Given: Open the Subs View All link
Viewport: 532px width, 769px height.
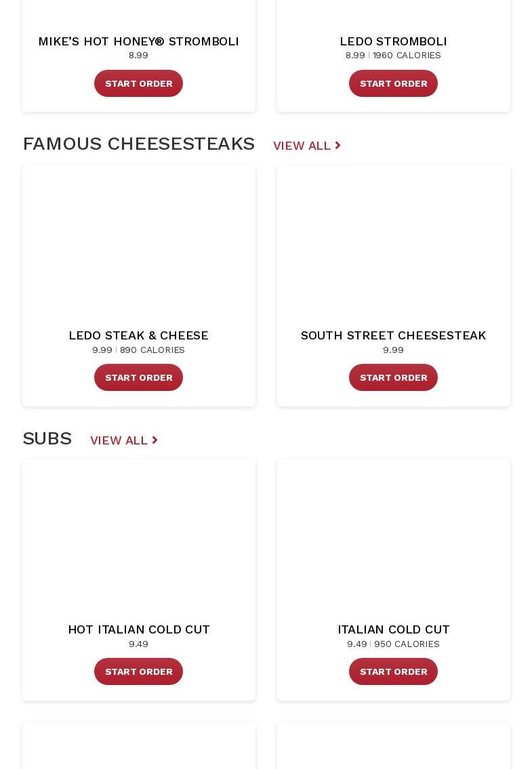Looking at the screenshot, I should tap(119, 440).
